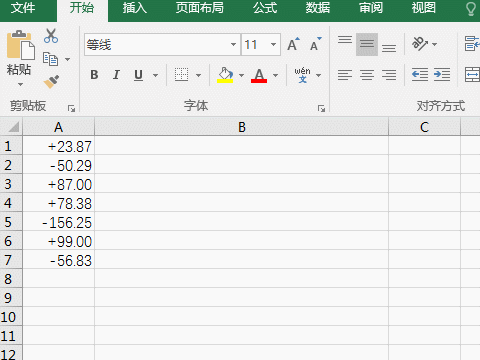Activate the Format Painter brush
This screenshot has height=360, width=480.
coord(51,82)
